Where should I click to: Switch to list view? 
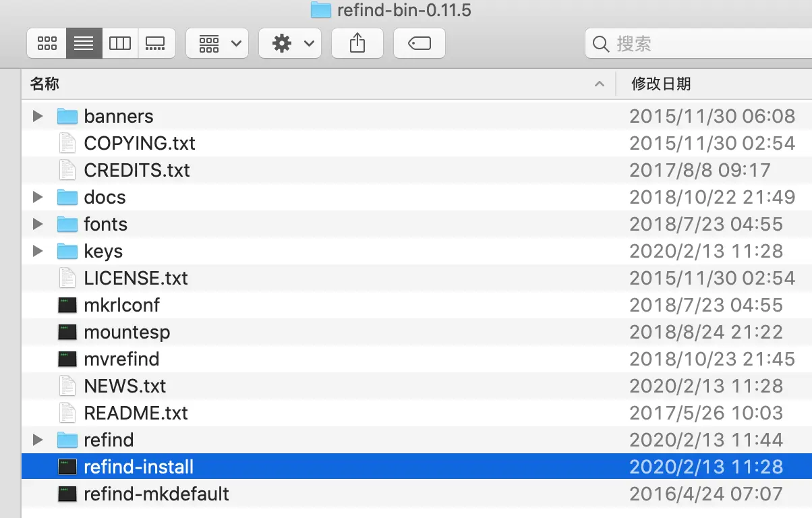coord(84,44)
